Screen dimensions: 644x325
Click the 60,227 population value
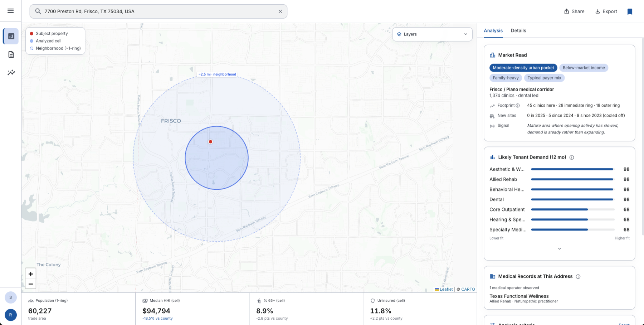[40, 311]
